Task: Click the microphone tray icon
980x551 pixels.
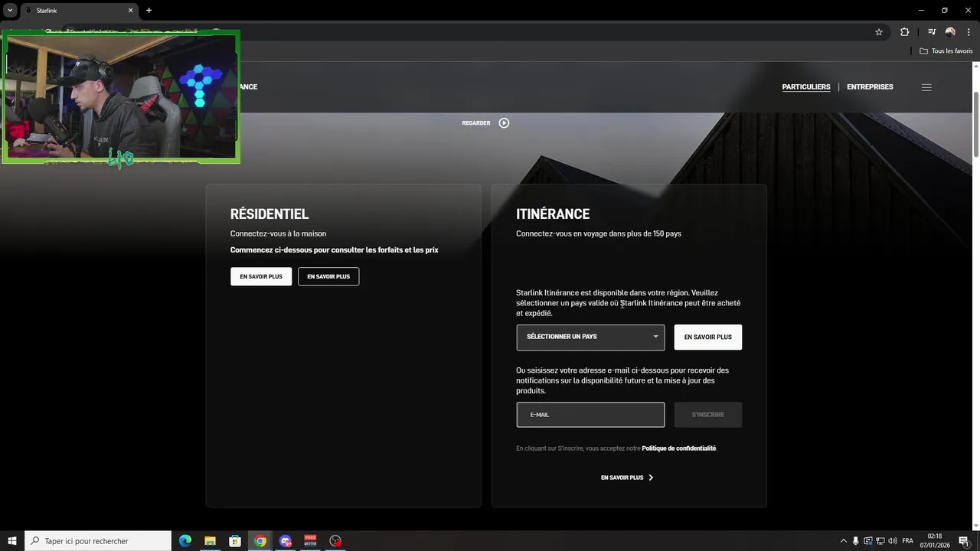Action: [856, 541]
